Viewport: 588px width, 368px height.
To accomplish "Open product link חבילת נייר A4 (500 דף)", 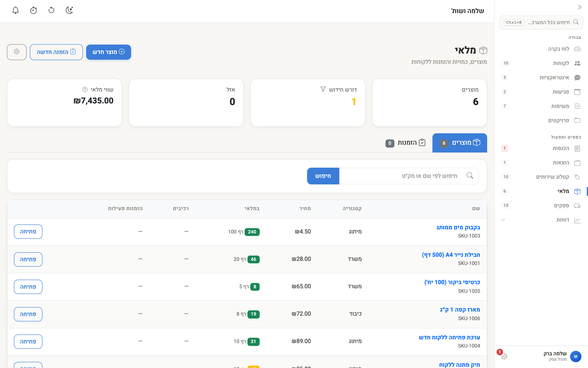I will tap(451, 255).
